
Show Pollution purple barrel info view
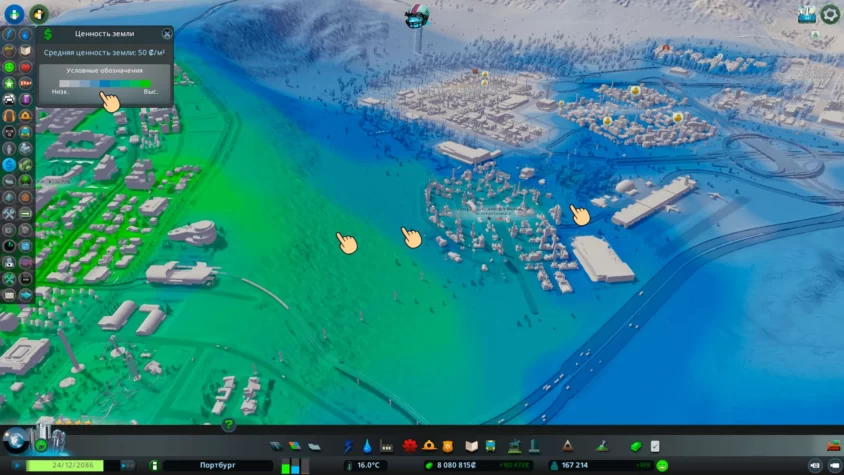25,100
